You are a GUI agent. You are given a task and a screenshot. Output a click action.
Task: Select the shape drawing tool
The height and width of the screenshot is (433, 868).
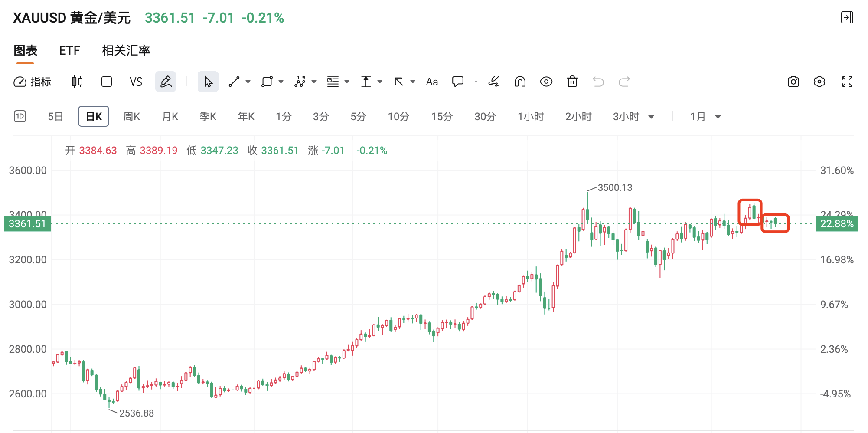coord(267,82)
